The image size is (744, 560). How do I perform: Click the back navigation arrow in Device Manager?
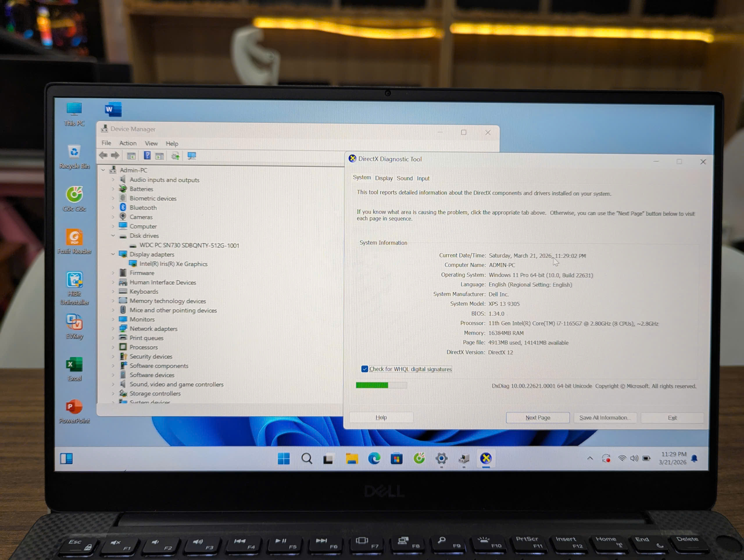point(103,155)
